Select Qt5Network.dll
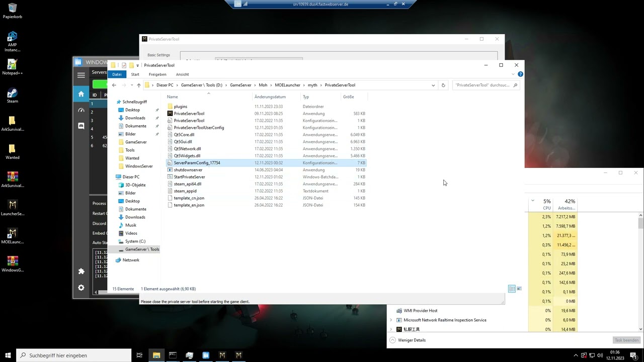Image resolution: width=644 pixels, height=362 pixels. click(x=187, y=149)
